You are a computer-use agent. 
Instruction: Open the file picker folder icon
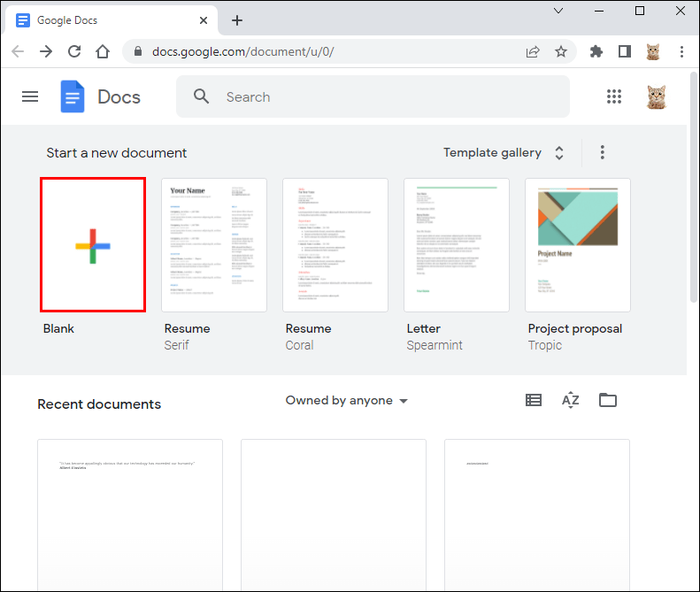click(608, 400)
